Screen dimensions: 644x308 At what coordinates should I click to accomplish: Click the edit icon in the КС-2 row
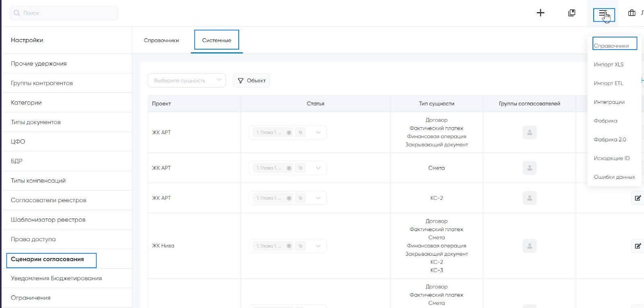point(638,198)
